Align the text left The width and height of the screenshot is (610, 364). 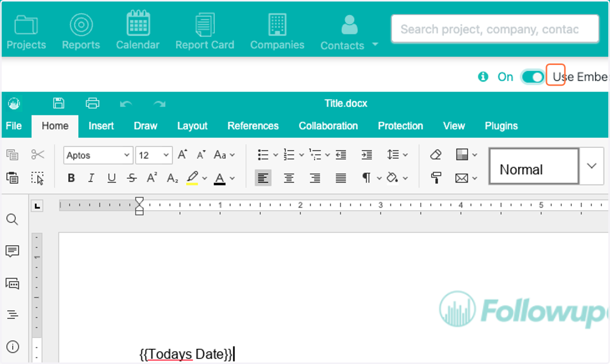[263, 178]
